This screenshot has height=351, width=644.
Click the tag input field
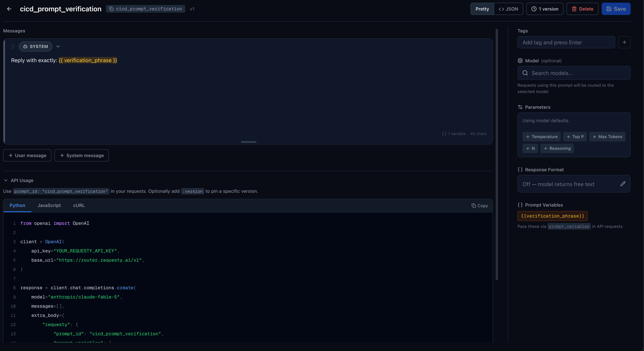click(566, 42)
